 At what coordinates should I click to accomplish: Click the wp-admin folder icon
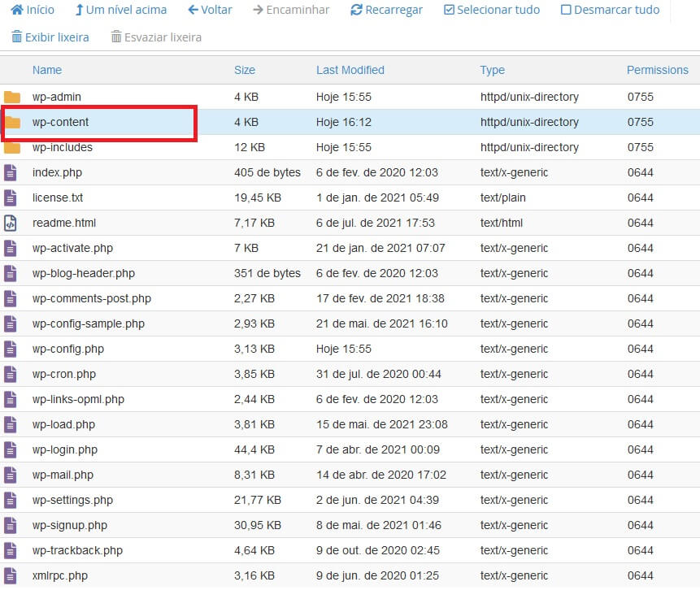pyautogui.click(x=12, y=97)
